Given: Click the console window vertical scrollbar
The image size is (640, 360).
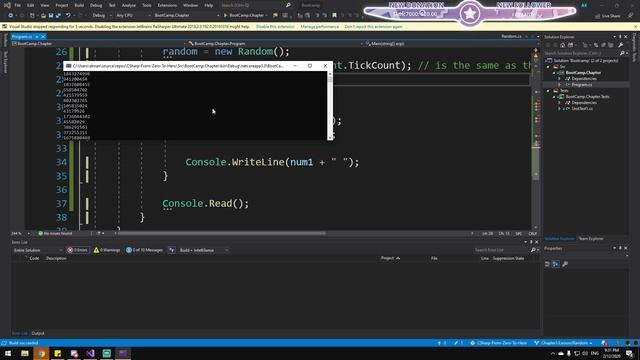Looking at the screenshot, I should click(330, 106).
